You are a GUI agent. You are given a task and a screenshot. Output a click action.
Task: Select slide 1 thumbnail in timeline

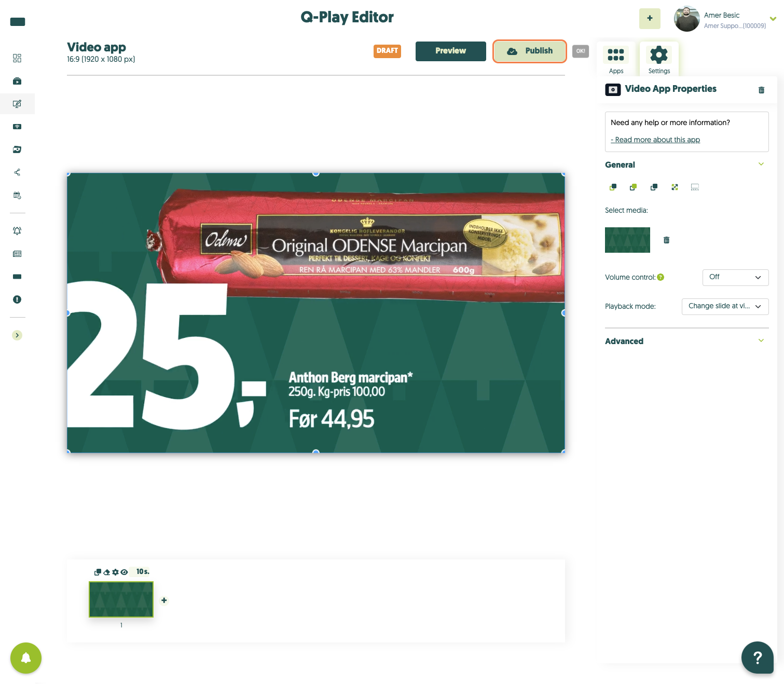(121, 599)
